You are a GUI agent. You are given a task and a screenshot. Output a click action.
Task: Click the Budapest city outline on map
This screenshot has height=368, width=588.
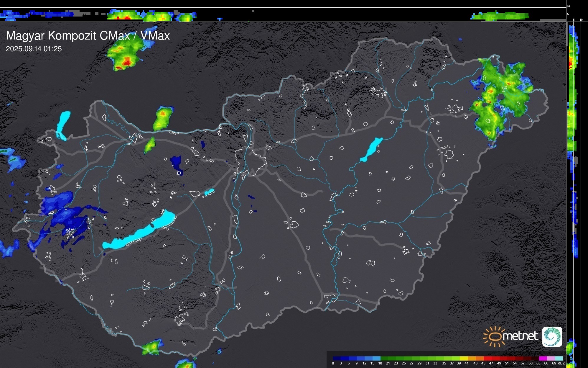251,161
